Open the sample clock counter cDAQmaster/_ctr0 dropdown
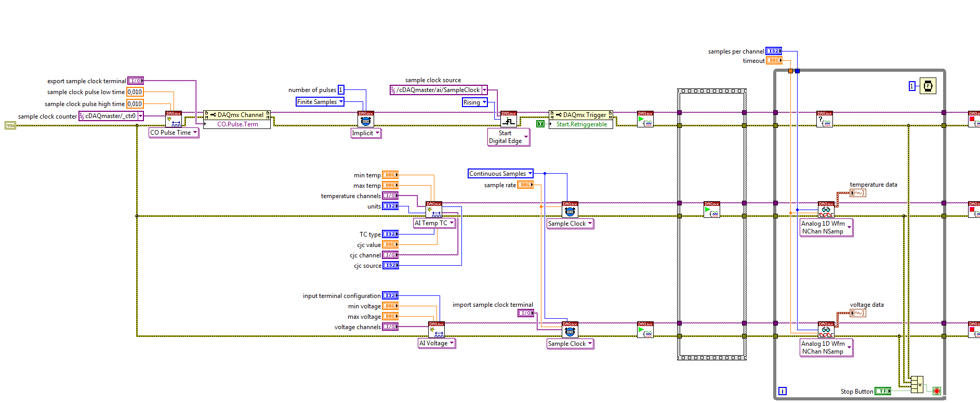 point(140,116)
